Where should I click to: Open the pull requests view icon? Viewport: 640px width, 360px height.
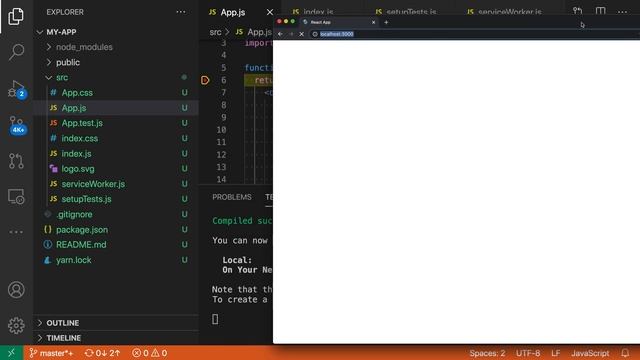coord(16,161)
